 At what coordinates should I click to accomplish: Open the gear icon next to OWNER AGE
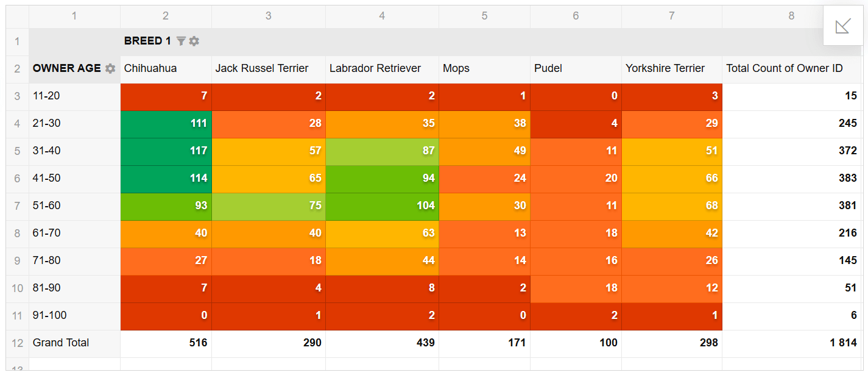[110, 68]
